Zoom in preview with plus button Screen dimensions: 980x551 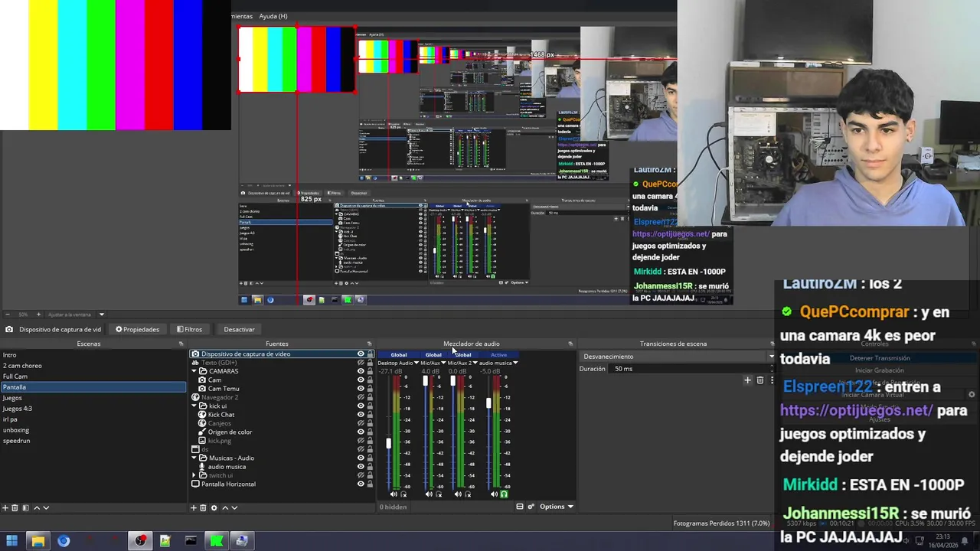click(x=38, y=315)
